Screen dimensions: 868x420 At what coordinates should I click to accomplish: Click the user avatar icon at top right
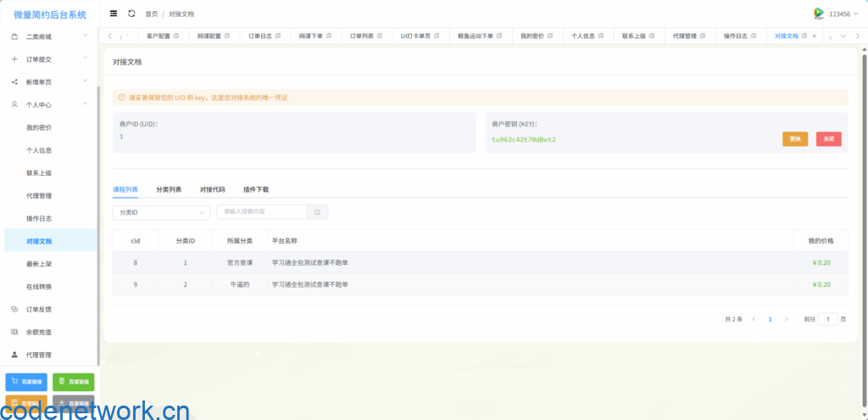coord(819,14)
